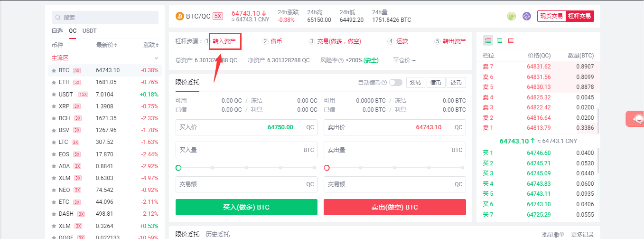Collapse the 主流区 section
This screenshot has height=239, width=644.
click(x=156, y=58)
